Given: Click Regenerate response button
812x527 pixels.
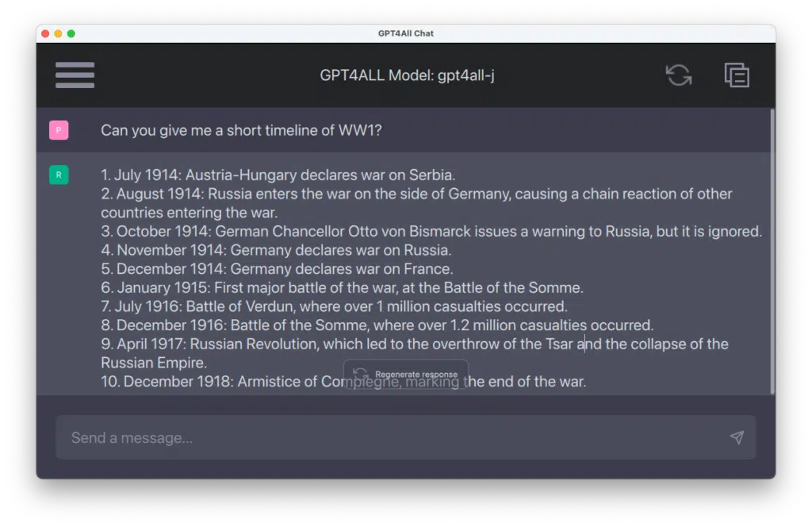Looking at the screenshot, I should 405,374.
